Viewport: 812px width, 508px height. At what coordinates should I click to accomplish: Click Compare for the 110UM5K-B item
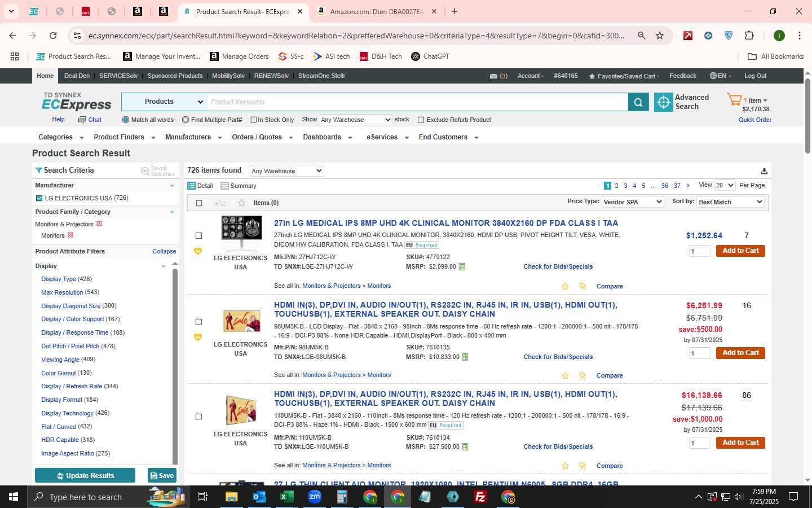[x=610, y=466]
